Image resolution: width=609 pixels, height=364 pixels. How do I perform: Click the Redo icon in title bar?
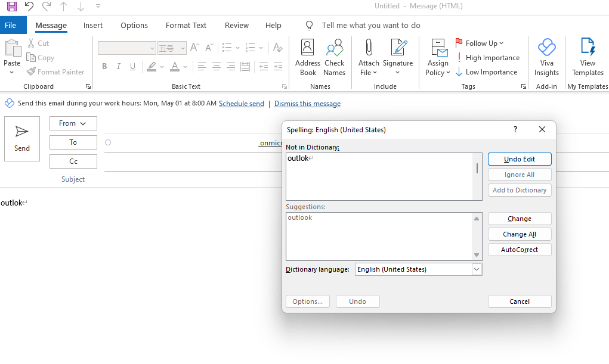coord(47,6)
